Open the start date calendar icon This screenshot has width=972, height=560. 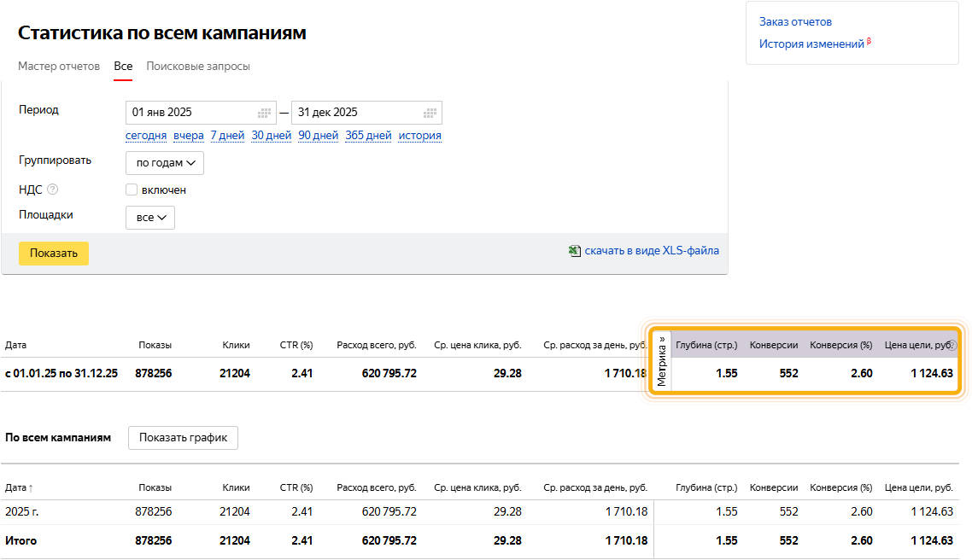coord(264,113)
